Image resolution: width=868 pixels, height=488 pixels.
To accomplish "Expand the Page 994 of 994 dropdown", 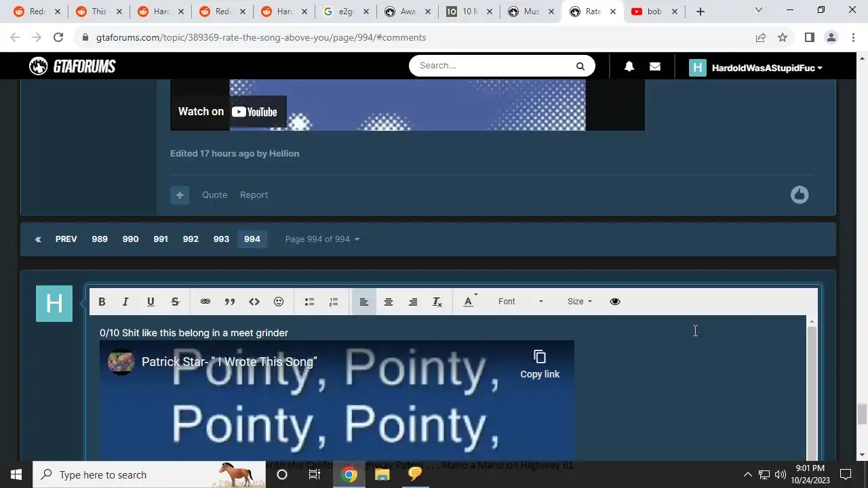I will click(x=322, y=239).
